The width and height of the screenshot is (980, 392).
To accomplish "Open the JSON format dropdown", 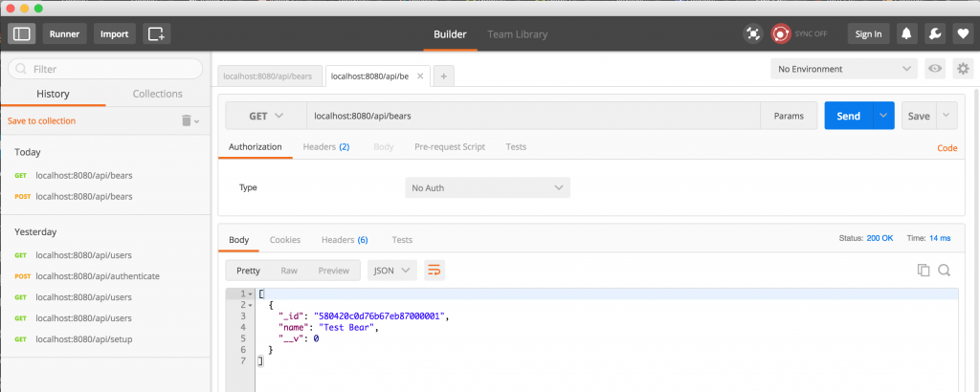I will point(391,271).
